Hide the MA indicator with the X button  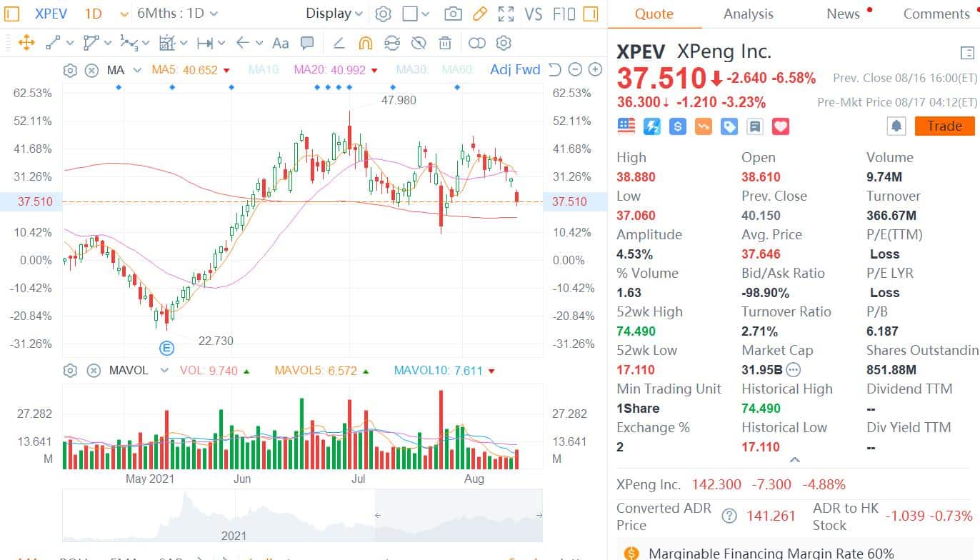(x=92, y=69)
